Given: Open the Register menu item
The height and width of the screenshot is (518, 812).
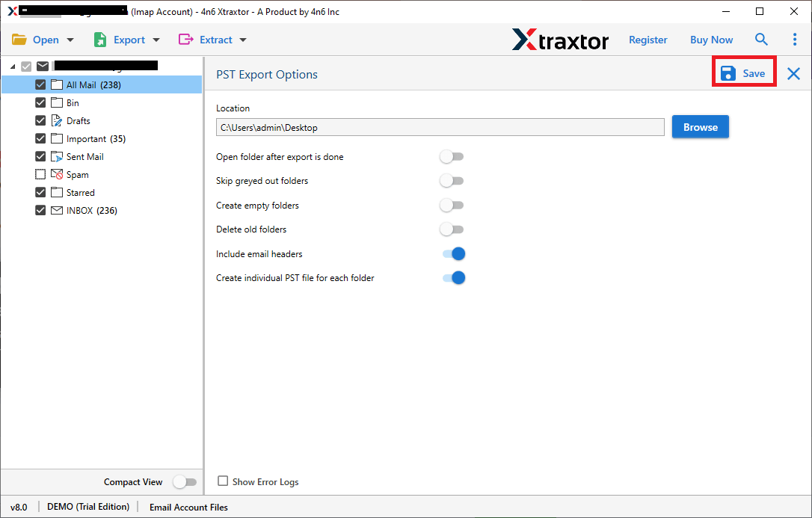Looking at the screenshot, I should tap(648, 40).
